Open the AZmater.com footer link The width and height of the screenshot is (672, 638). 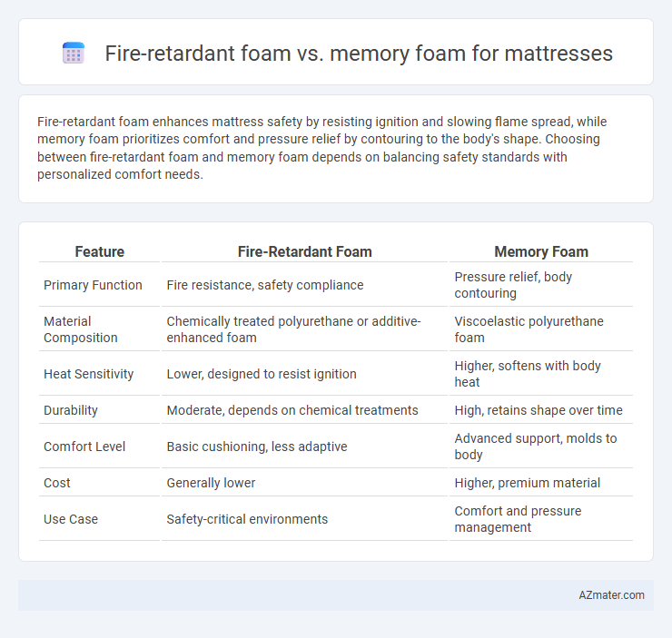coord(611,595)
